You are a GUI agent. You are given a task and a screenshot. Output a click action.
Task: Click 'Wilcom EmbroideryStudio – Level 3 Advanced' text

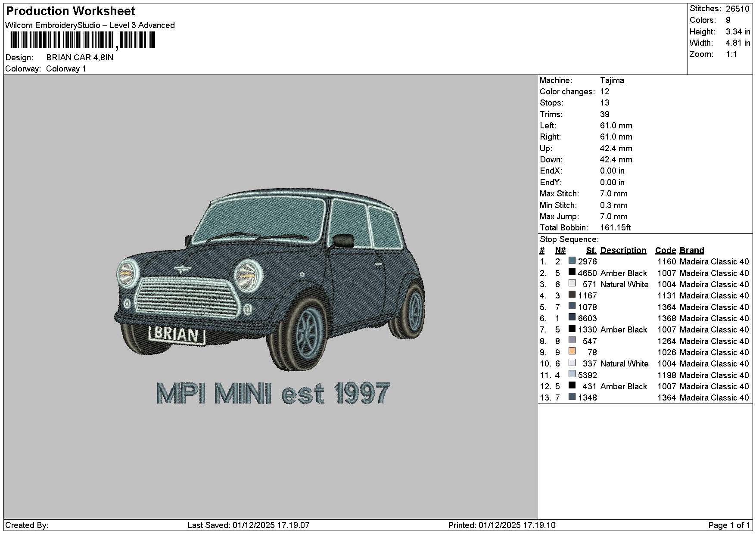90,25
